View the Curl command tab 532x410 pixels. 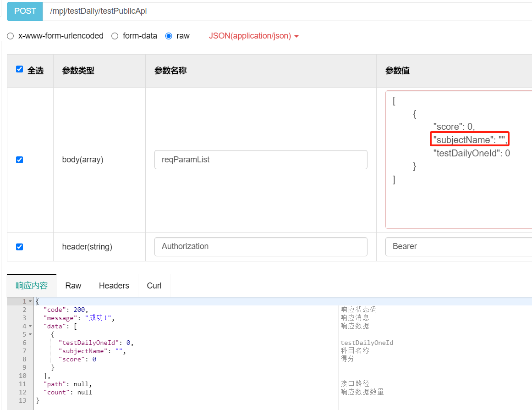tap(154, 285)
